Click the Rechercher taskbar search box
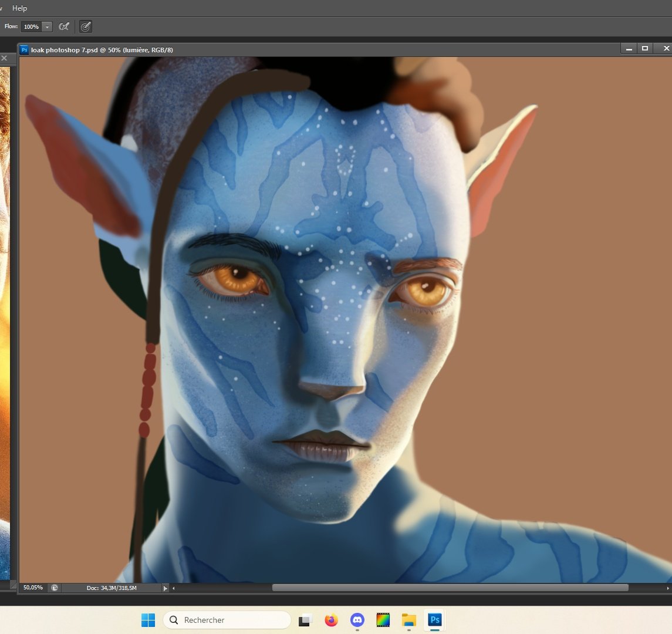 tap(227, 620)
